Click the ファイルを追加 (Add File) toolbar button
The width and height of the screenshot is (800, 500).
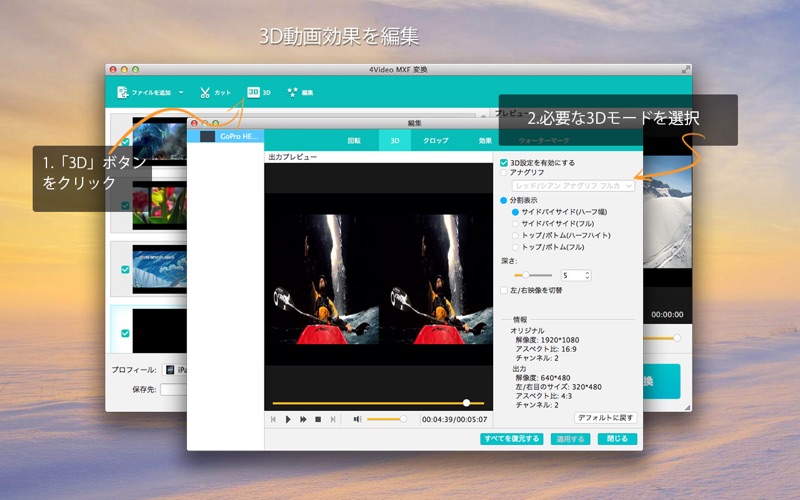coord(143,92)
